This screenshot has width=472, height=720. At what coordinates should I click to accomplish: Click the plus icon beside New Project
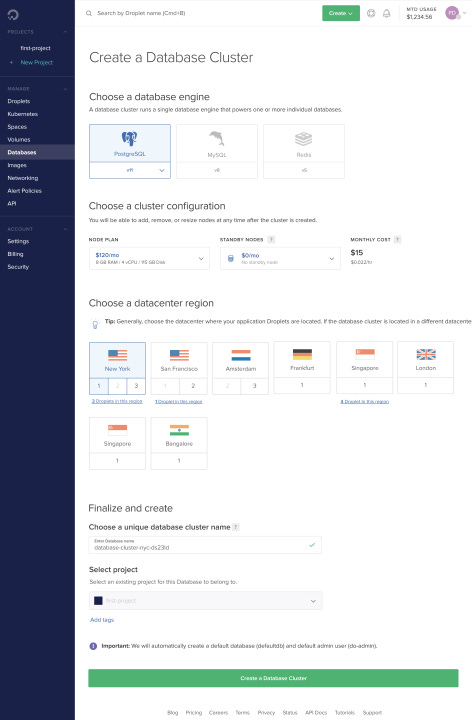[11, 62]
